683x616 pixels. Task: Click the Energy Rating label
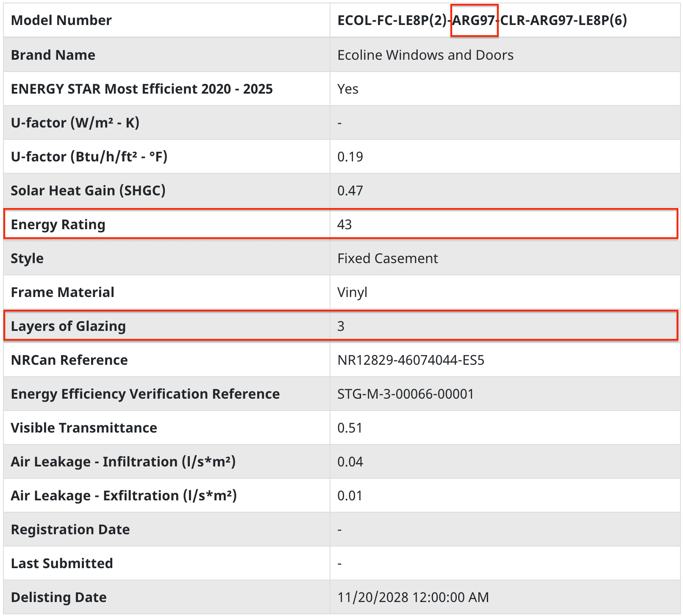58,225
